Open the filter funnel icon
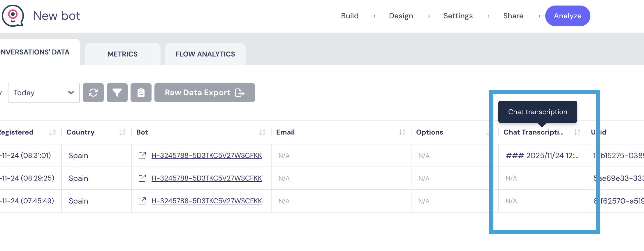The height and width of the screenshot is (251, 644). click(117, 93)
